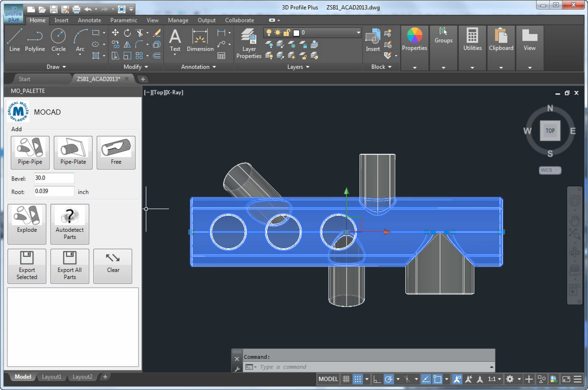Image resolution: width=588 pixels, height=390 pixels.
Task: Click the Explode parts icon
Action: click(27, 223)
